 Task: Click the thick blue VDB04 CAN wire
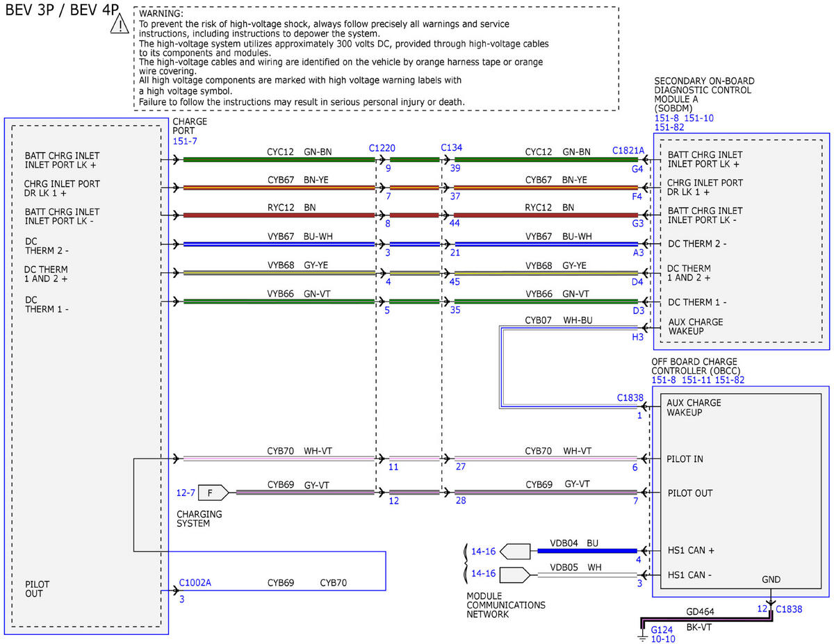(587, 551)
